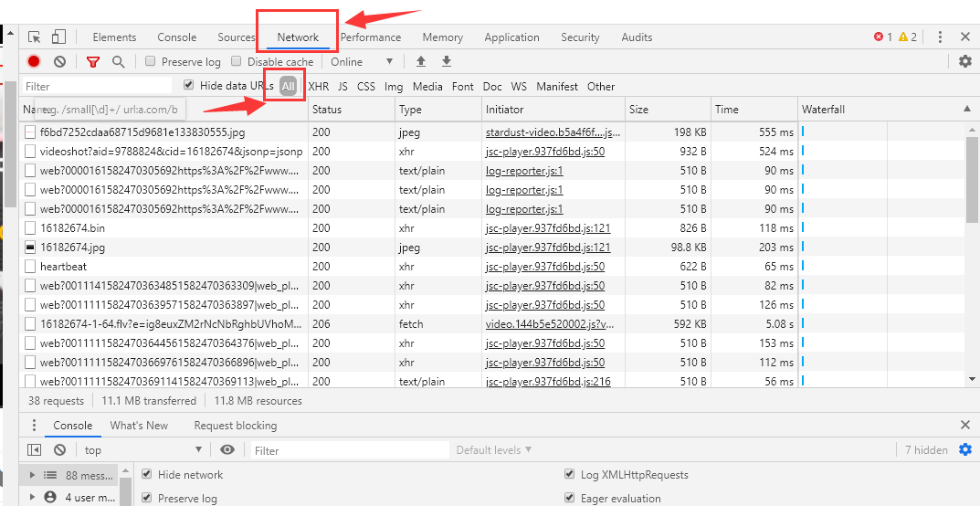Open console settings blue gear icon
The width and height of the screenshot is (980, 506).
(965, 449)
